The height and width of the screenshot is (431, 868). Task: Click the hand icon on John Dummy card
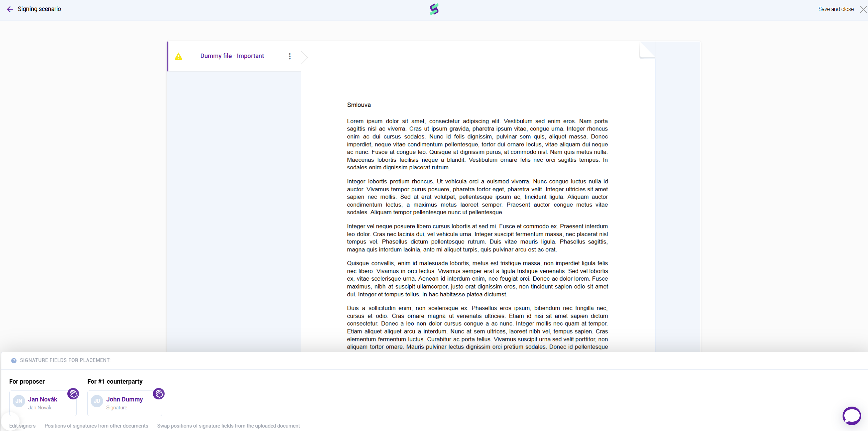coord(159,394)
